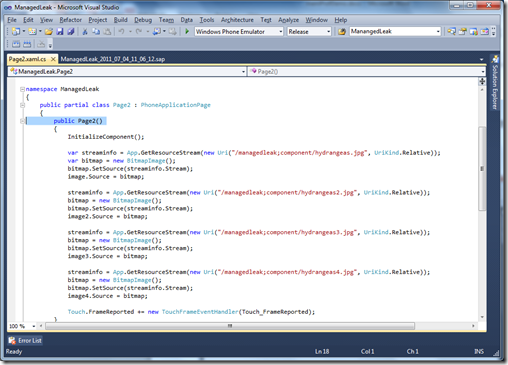Open the Tools menu
Screen dimensions: 508x365
click(207, 20)
